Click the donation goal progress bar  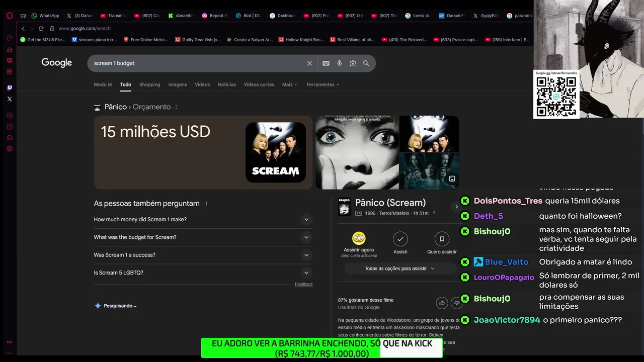(x=322, y=348)
